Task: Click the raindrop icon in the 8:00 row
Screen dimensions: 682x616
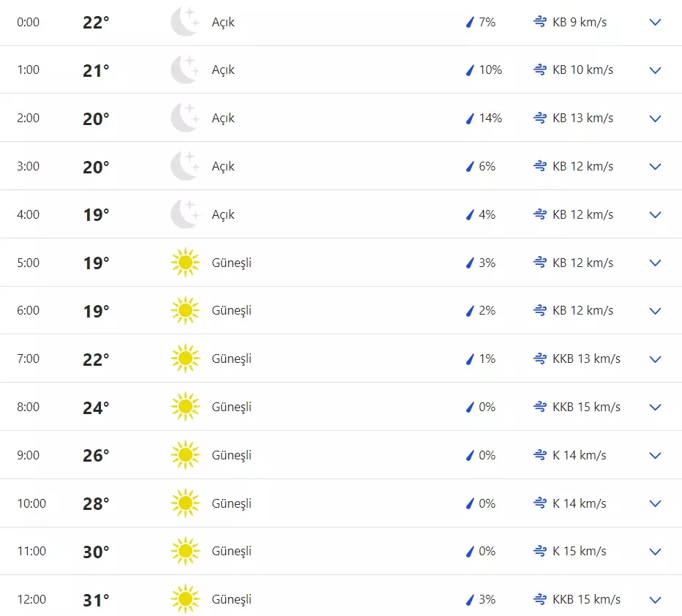Action: 471,407
